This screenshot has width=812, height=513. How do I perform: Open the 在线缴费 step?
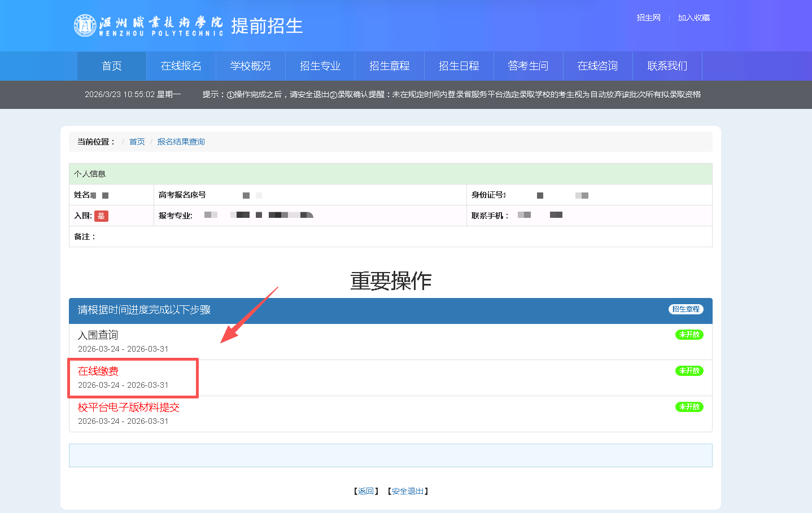coord(98,371)
